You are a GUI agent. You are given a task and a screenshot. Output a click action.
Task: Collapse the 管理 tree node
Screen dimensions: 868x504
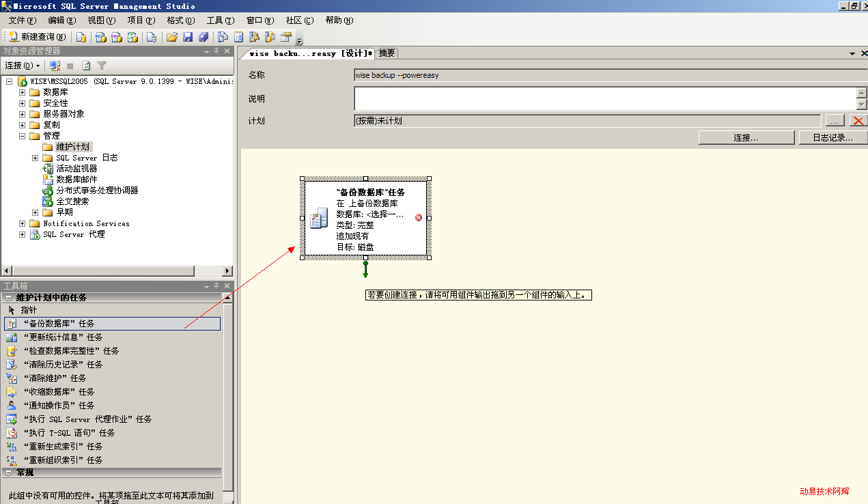click(x=22, y=136)
